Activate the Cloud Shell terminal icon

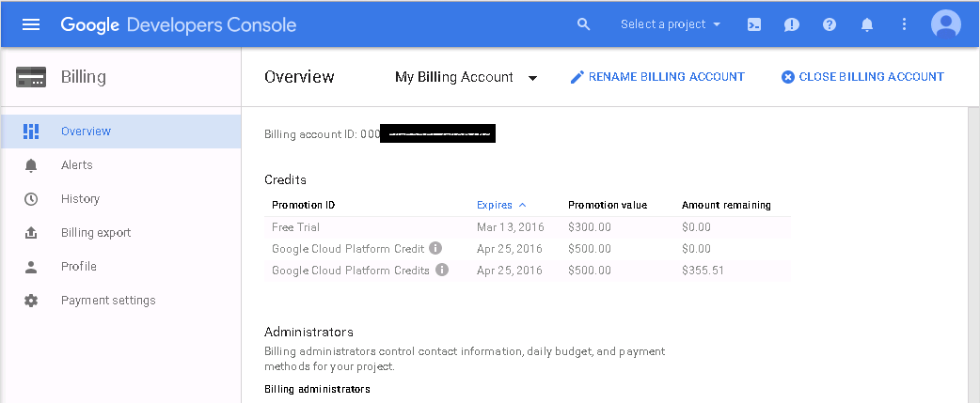(x=754, y=24)
